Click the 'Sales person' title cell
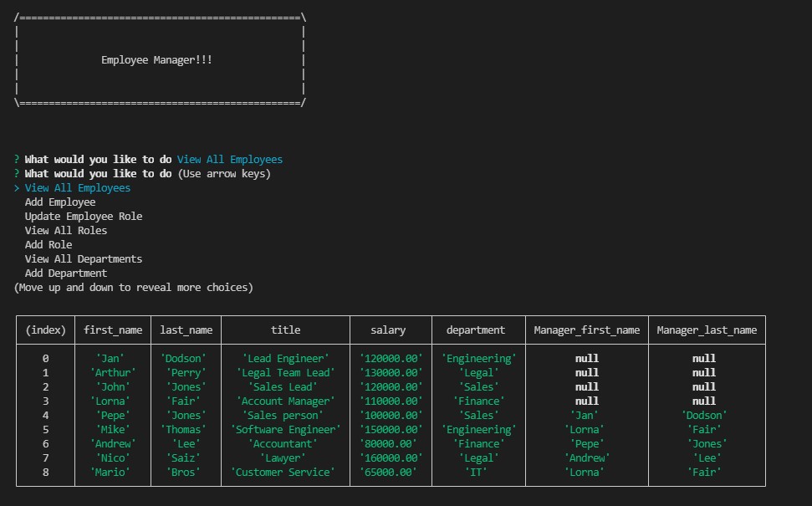 click(x=282, y=416)
